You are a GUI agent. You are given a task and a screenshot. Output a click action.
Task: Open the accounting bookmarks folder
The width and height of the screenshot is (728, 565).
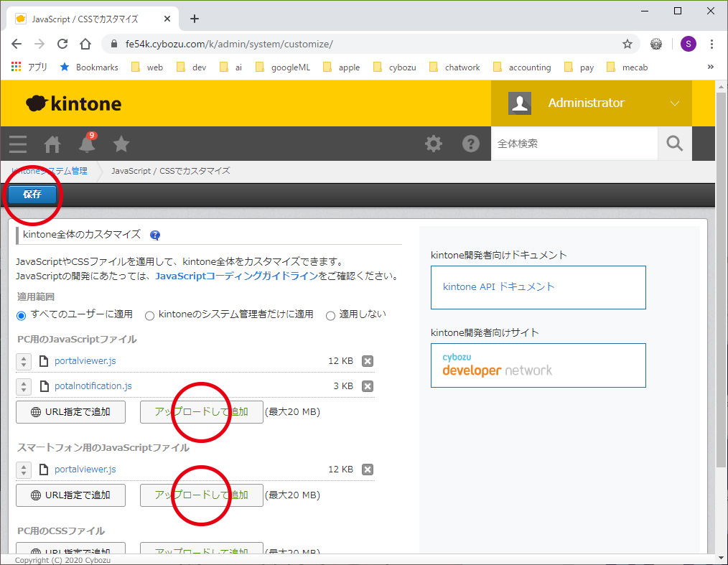(522, 67)
